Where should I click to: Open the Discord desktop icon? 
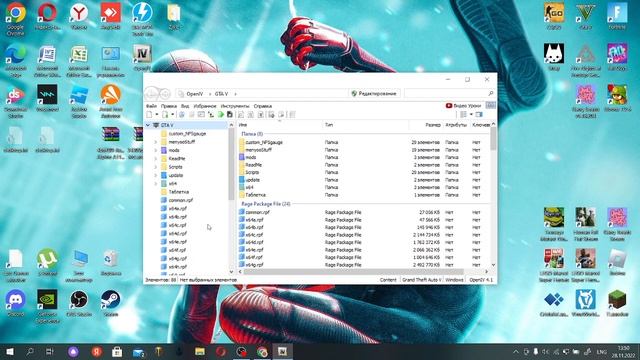click(16, 304)
